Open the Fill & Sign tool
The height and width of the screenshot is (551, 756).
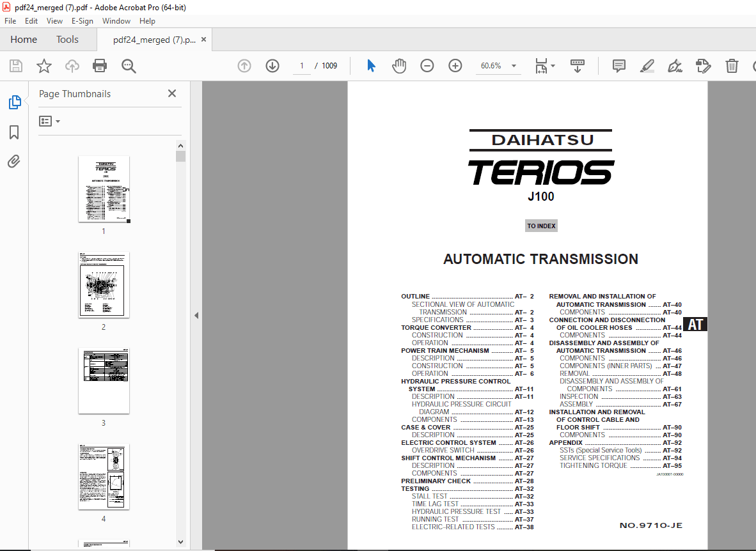click(675, 65)
